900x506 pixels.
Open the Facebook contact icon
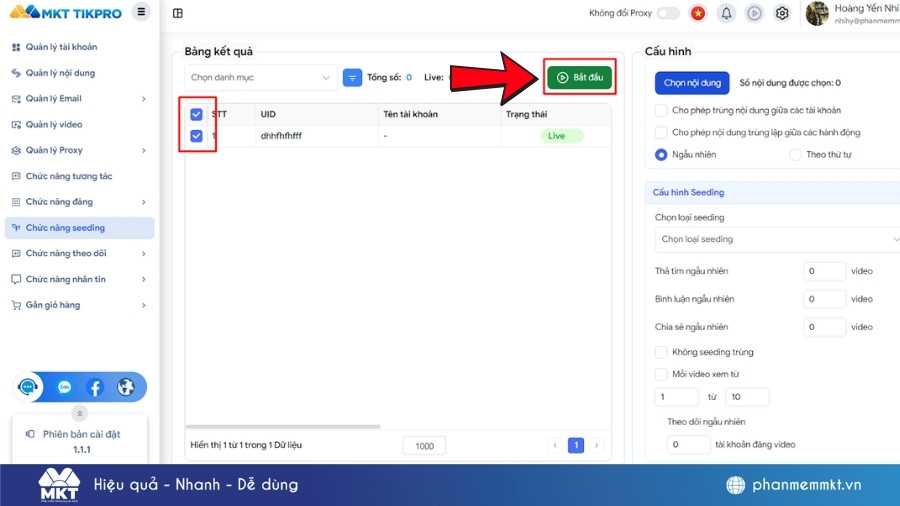point(95,387)
